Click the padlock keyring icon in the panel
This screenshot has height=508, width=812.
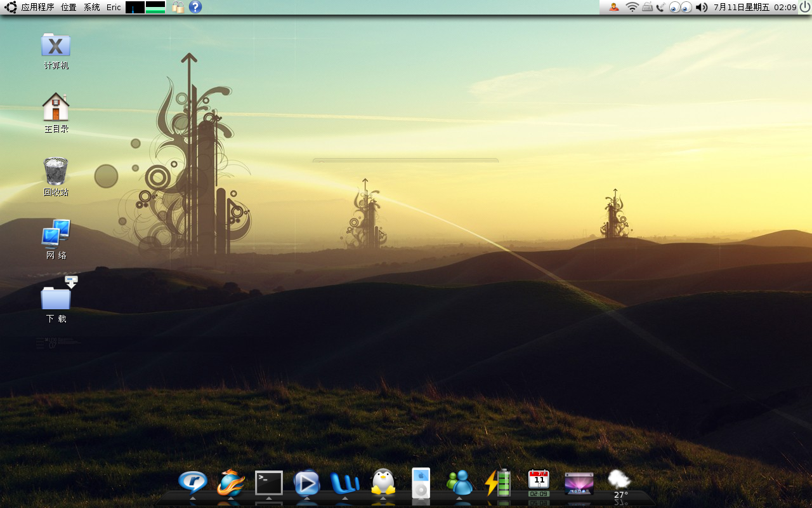click(178, 7)
